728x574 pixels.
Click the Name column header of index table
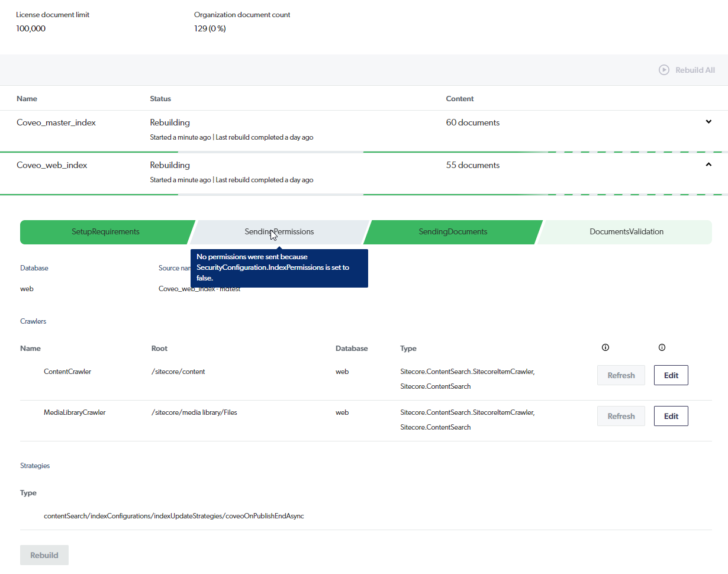(x=27, y=99)
